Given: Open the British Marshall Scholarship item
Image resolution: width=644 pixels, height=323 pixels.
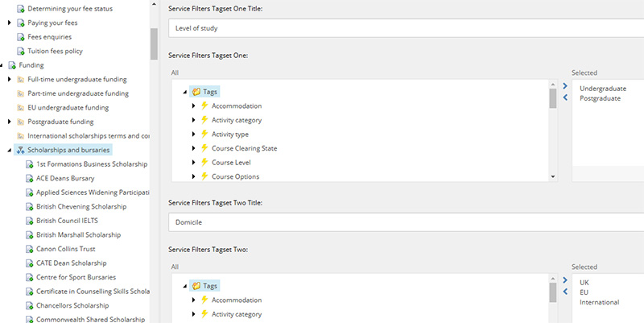Looking at the screenshot, I should click(x=78, y=235).
